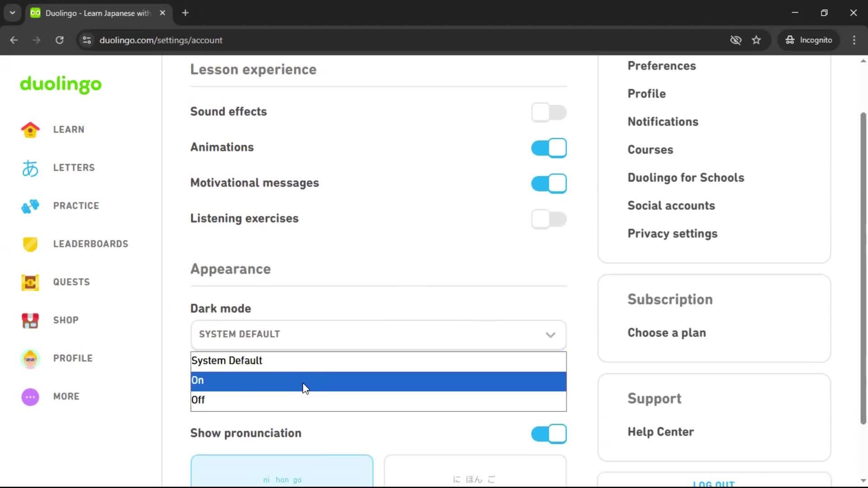This screenshot has width=868, height=488.
Task: Open the More menu icon in sidebar
Action: coord(30,396)
